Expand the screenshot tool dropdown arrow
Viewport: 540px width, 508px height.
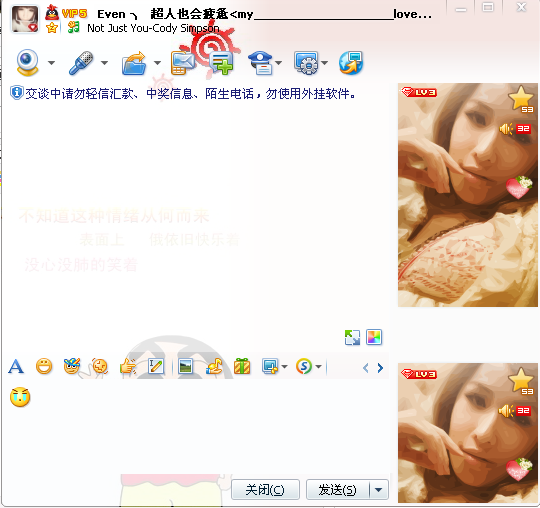[x=284, y=366]
